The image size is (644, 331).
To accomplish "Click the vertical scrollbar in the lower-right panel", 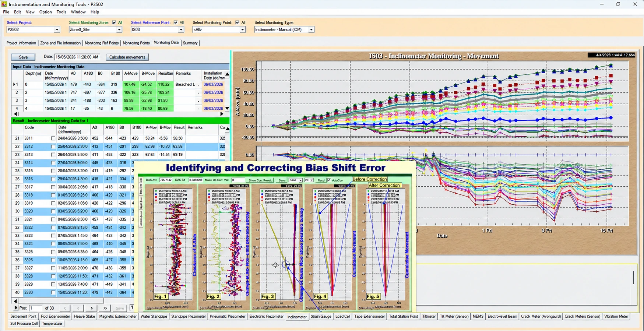I will 633,277.
